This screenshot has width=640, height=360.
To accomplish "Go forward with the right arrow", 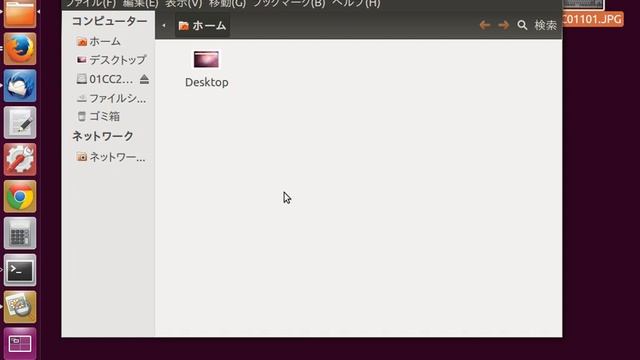I will click(x=504, y=25).
